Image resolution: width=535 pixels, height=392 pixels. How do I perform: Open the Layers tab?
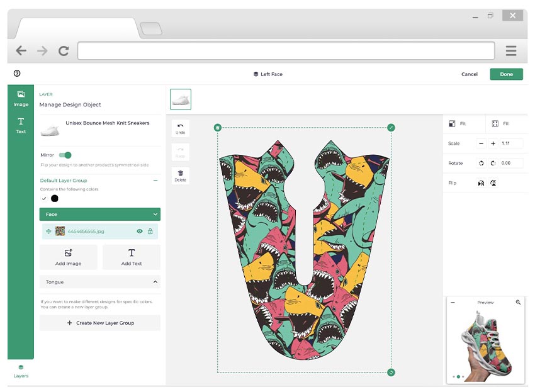point(21,371)
